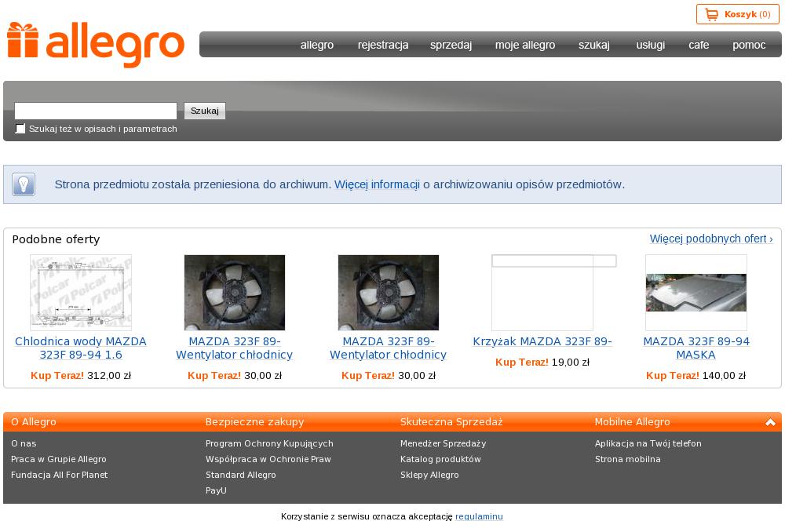Visit 'Fundacja All For Planet' link

point(59,475)
